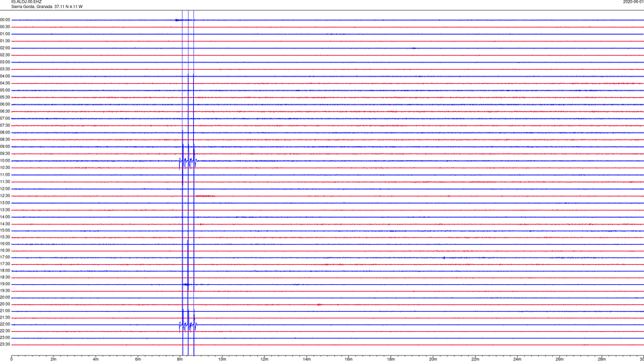Select the 10:00 trace time label

click(5, 160)
